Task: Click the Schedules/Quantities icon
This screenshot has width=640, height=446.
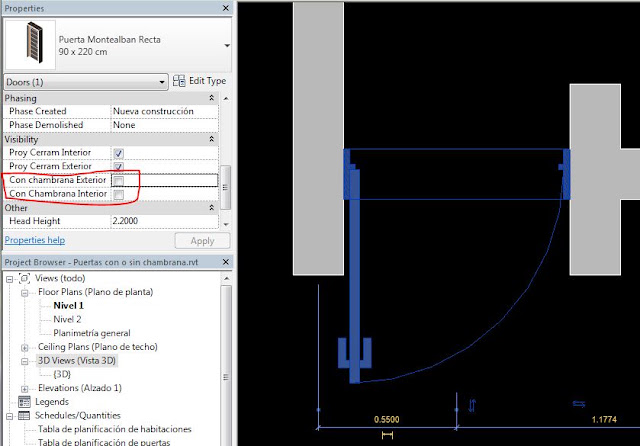Action: pyautogui.click(x=24, y=416)
